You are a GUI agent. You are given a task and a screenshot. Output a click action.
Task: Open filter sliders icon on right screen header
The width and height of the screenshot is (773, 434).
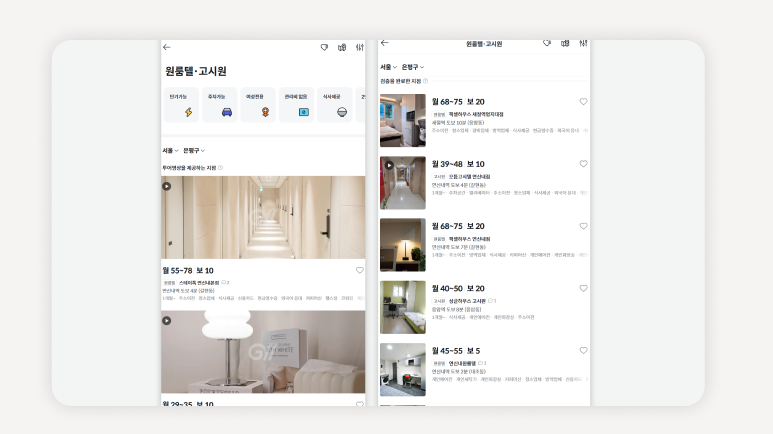[583, 43]
